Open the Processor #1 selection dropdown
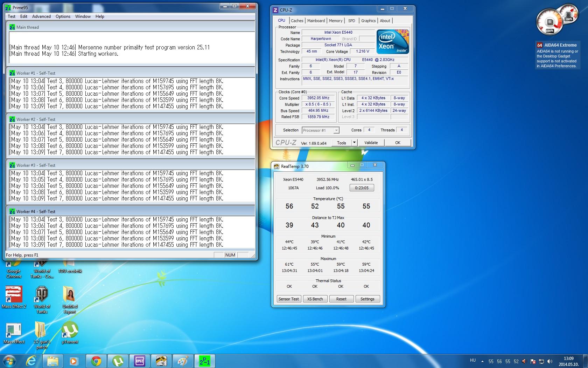Image resolution: width=588 pixels, height=368 pixels. point(320,130)
